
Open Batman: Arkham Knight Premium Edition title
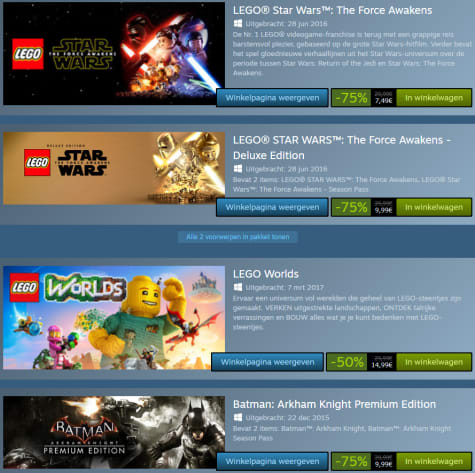334,404
